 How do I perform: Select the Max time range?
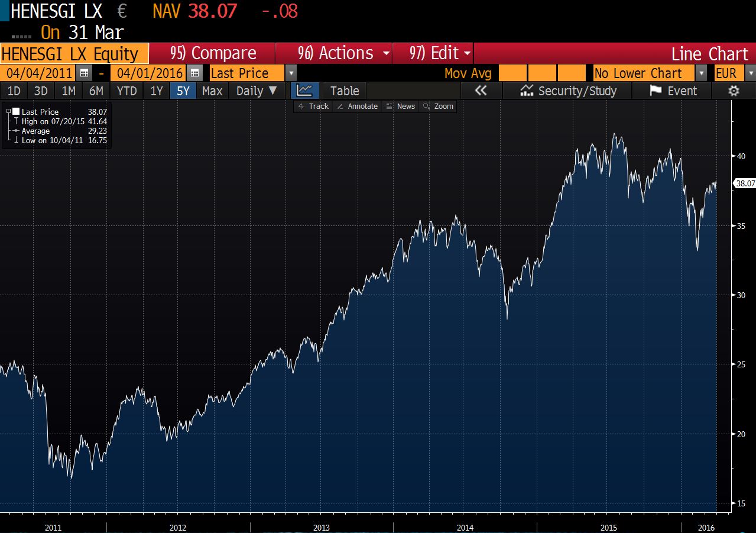coord(212,91)
